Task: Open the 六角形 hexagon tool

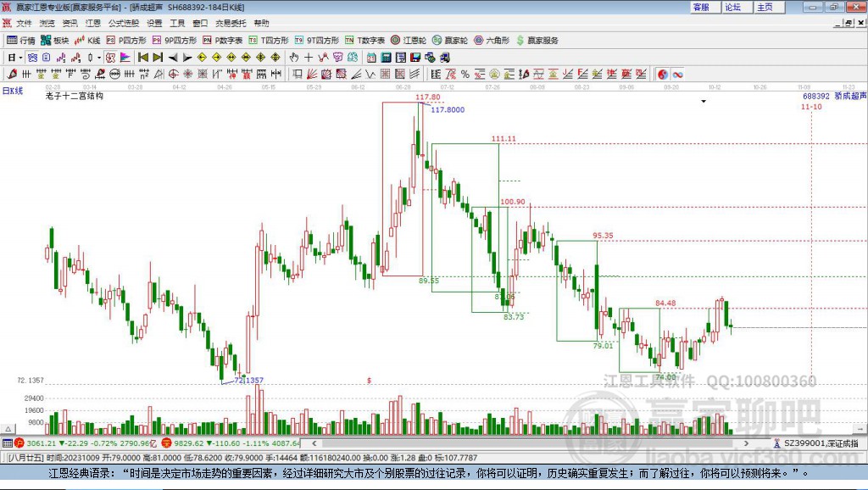Action: 492,41
